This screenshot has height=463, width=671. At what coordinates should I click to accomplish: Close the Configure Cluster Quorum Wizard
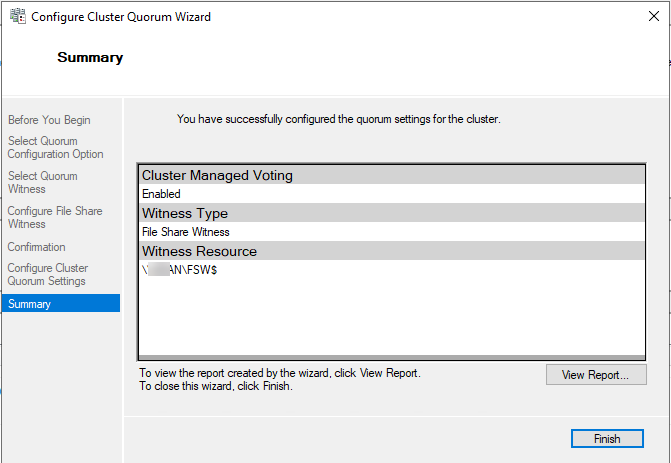click(653, 16)
